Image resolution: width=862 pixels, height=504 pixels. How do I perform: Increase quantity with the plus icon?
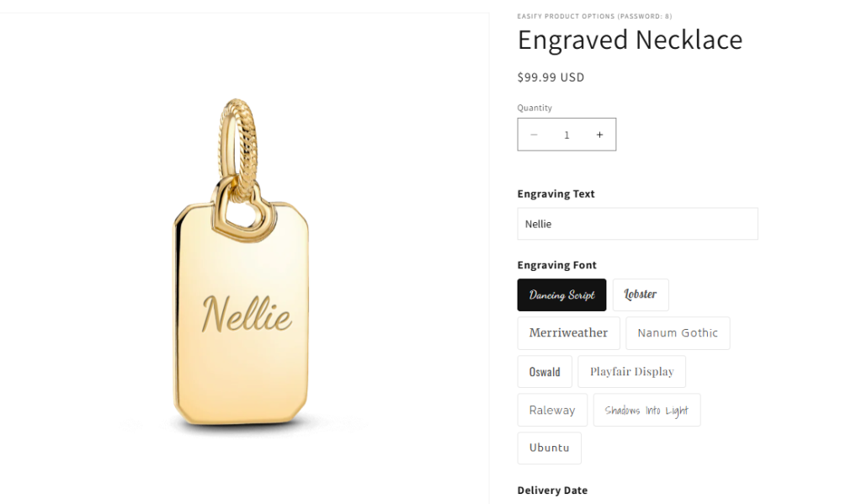(x=599, y=135)
